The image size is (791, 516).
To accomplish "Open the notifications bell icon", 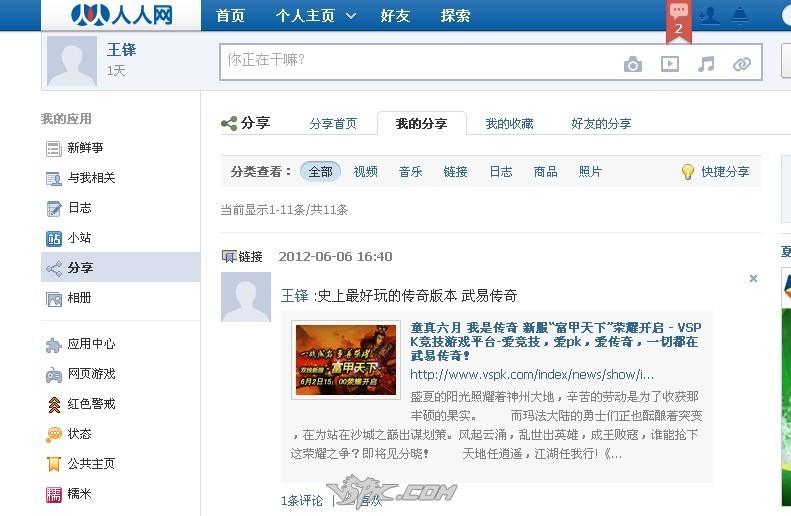I will (x=740, y=16).
